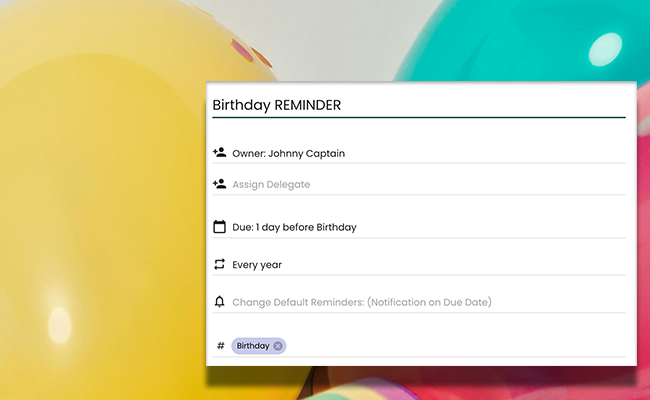
Task: Open the calendar icon for due date
Action: pyautogui.click(x=219, y=227)
